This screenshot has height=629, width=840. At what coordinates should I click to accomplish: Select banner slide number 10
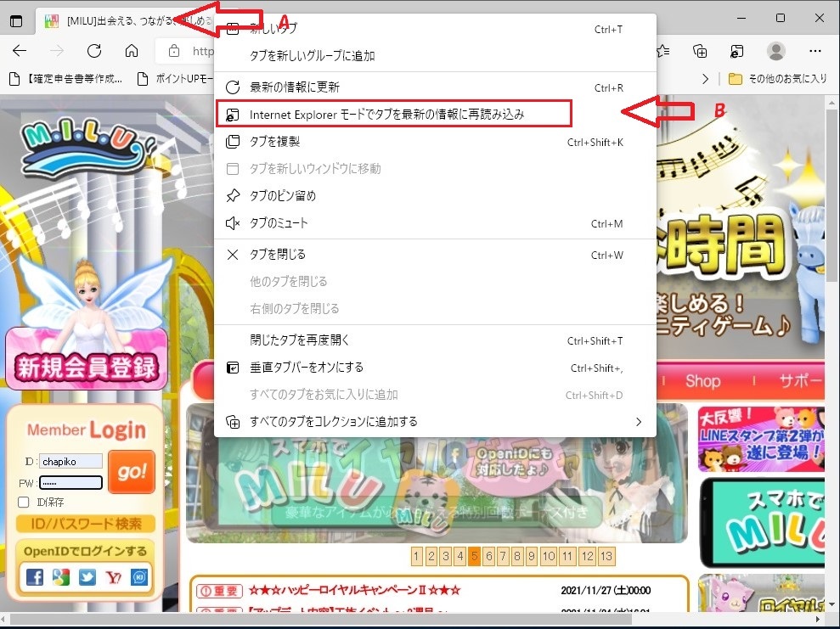coord(549,556)
